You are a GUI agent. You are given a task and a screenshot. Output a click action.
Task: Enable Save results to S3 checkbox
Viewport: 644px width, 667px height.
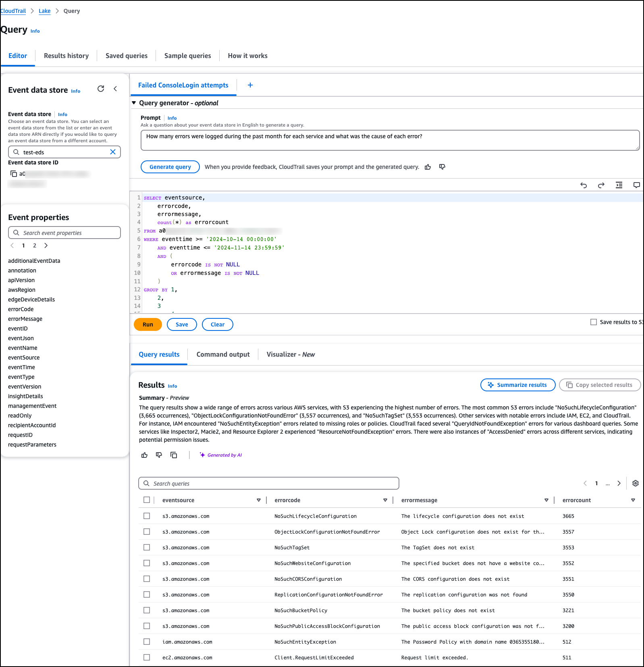pos(594,322)
